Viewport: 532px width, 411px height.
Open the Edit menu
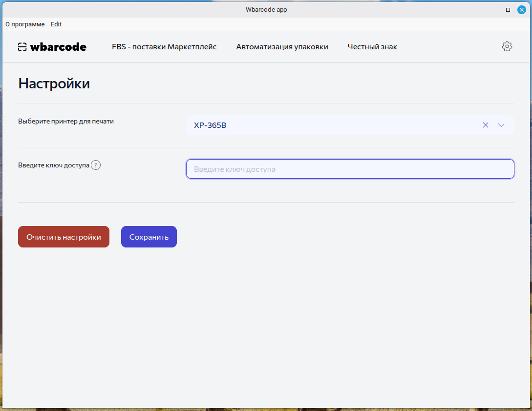pos(56,24)
